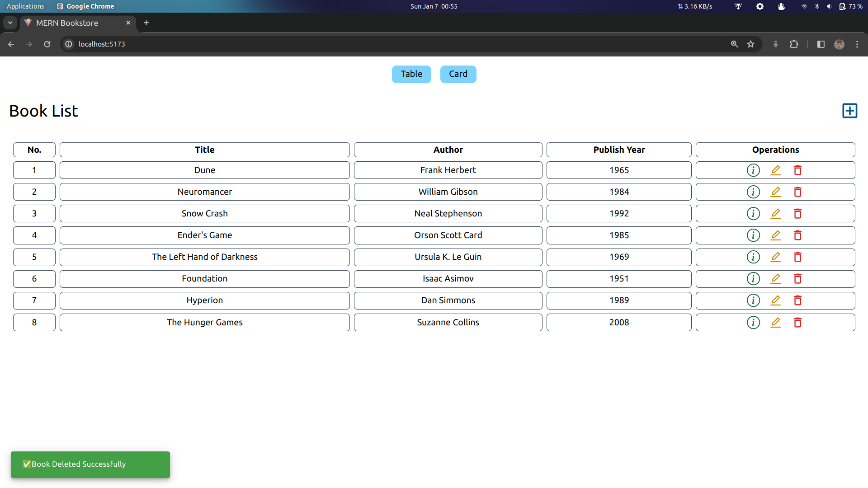The image size is (868, 488).
Task: Reload the bookstore page
Action: click(47, 44)
